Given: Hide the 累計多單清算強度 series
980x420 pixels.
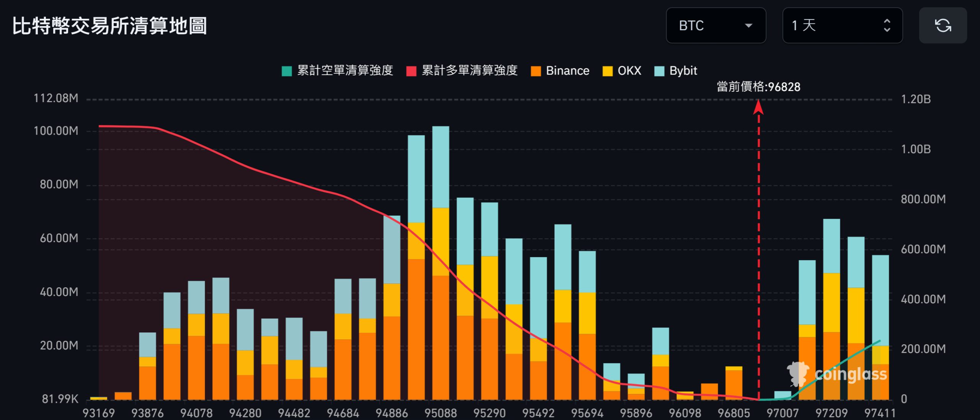Looking at the screenshot, I should pyautogui.click(x=469, y=71).
